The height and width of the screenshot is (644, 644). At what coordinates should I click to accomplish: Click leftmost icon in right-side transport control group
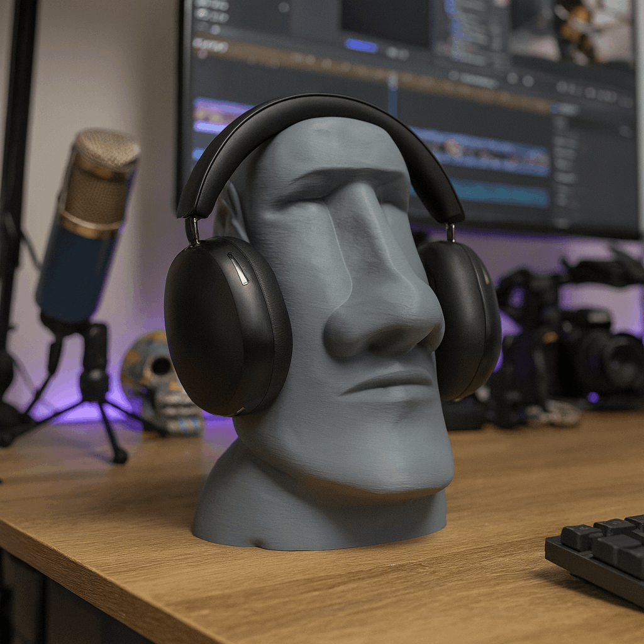(x=563, y=87)
